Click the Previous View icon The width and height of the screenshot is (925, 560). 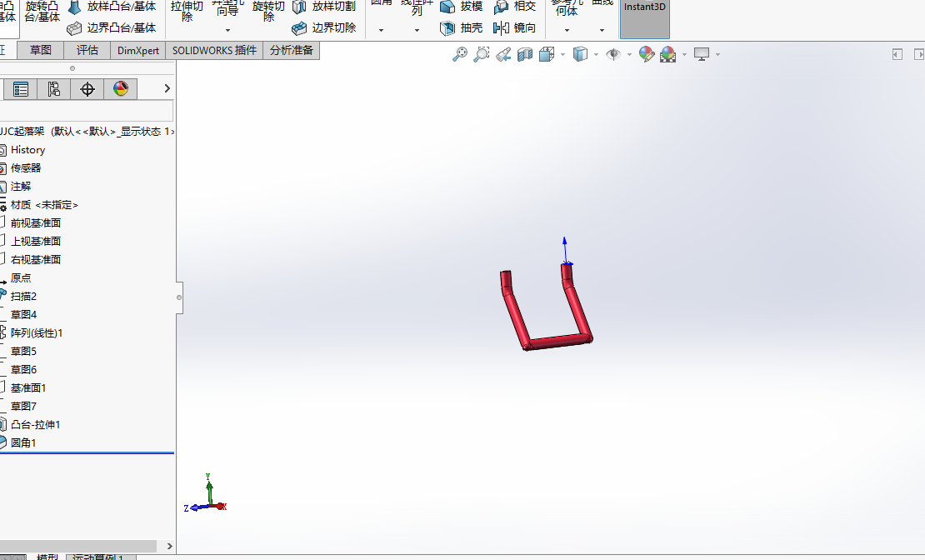pyautogui.click(x=503, y=54)
